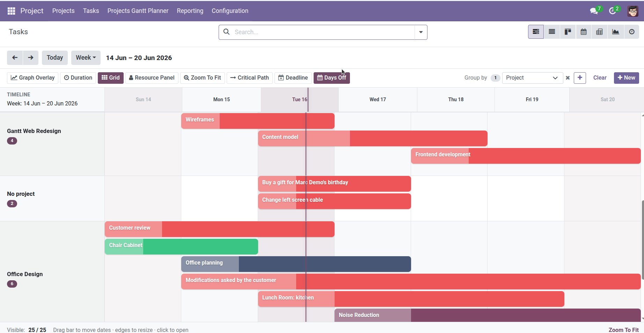
Task: Switch to calendar view icon
Action: 584,32
